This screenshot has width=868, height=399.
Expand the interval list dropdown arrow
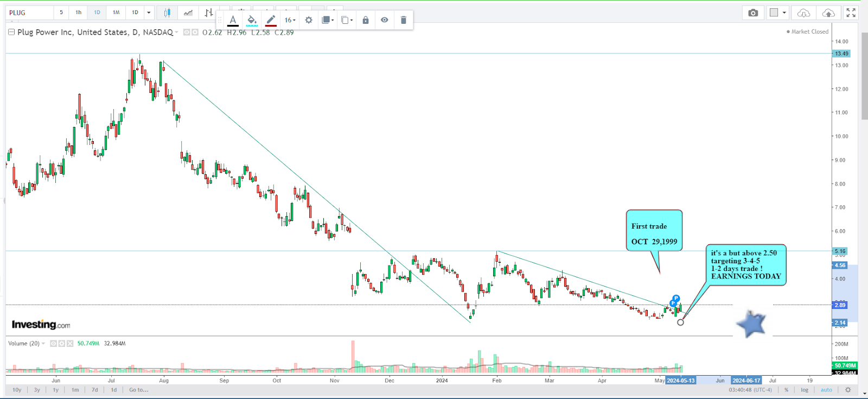[x=149, y=12]
